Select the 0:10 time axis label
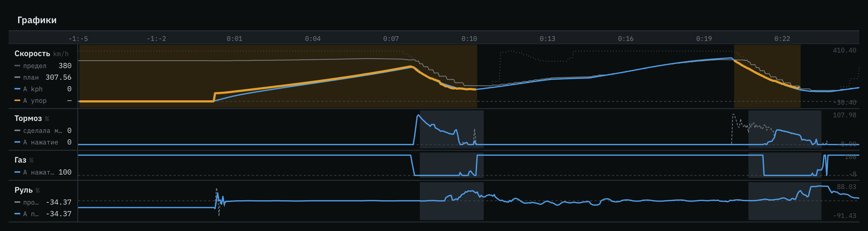Screen dimensions: 868x231 click(x=469, y=39)
